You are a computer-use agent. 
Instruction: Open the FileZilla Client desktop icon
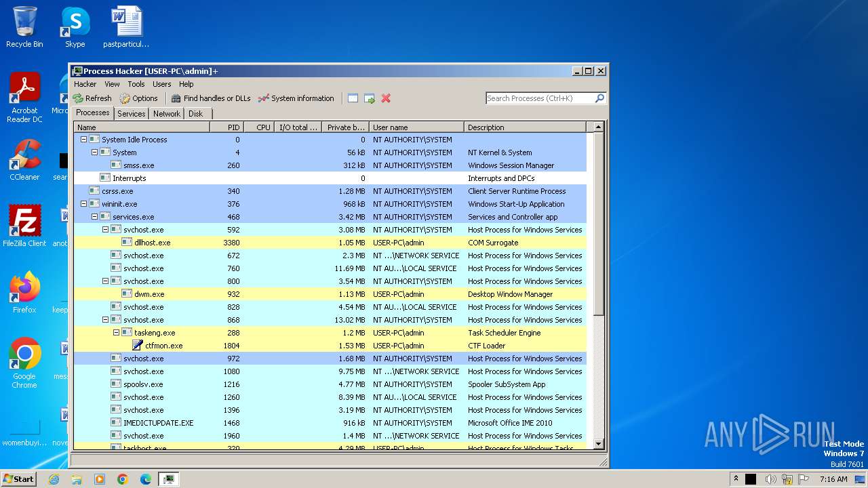point(24,226)
